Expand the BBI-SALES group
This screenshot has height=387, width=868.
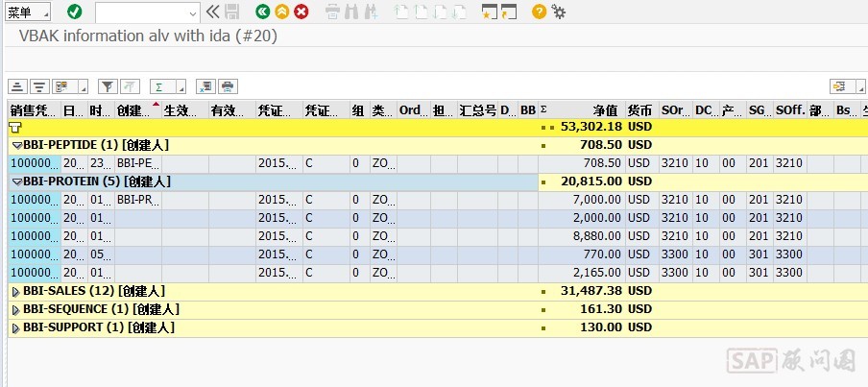click(x=16, y=291)
